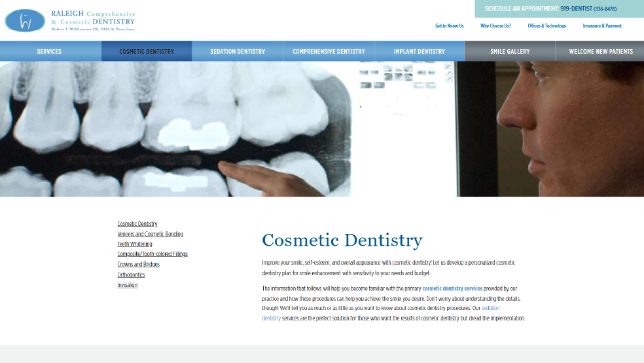Follow the cosmetic dentistry services inline link
Viewport: 644px width, 363px height.
pos(452,288)
